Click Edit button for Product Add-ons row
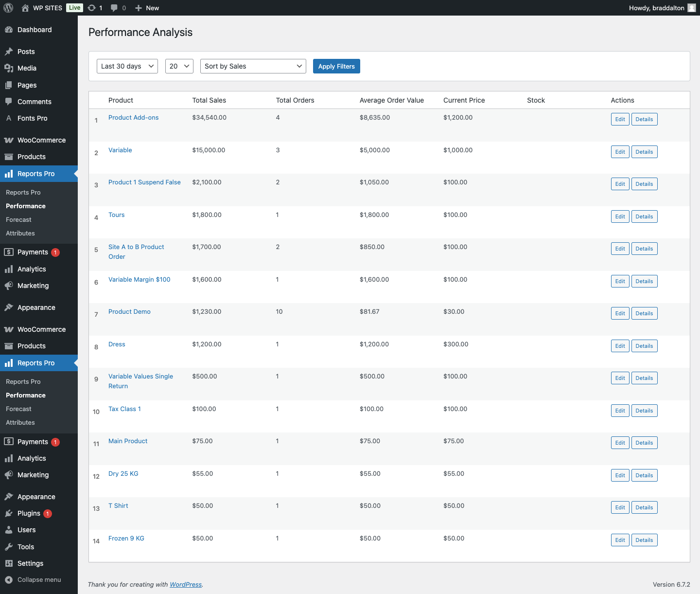Image resolution: width=700 pixels, height=594 pixels. coord(620,119)
